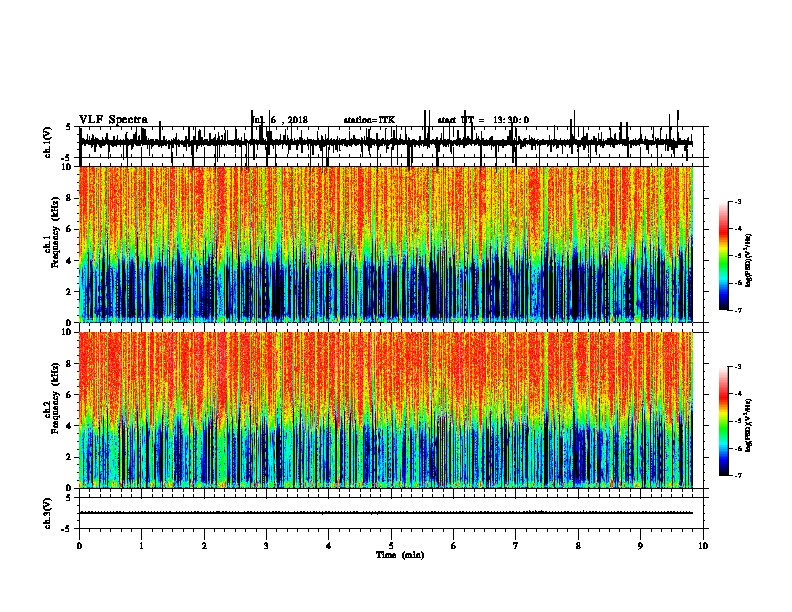Click the "Time (min)" axis label
The height and width of the screenshot is (612, 792).
tap(400, 555)
